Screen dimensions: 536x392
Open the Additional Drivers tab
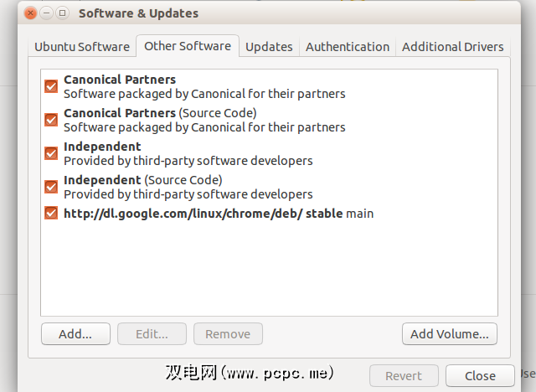click(452, 47)
